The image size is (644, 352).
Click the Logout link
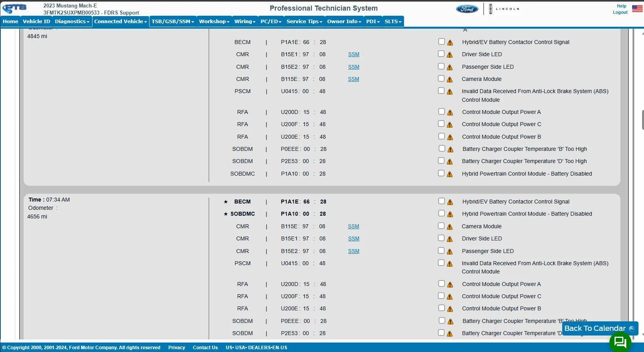620,12
